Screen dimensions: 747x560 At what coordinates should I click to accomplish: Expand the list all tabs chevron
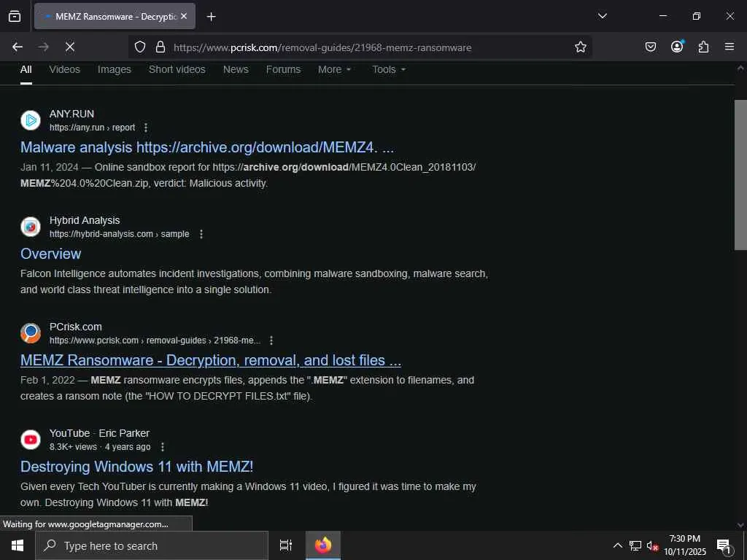602,16
